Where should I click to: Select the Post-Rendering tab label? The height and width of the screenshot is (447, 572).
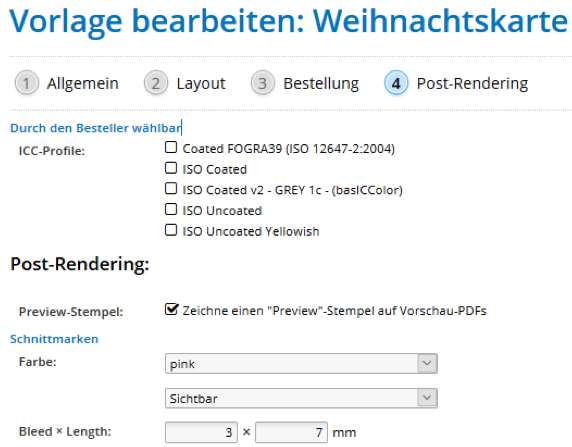[472, 84]
